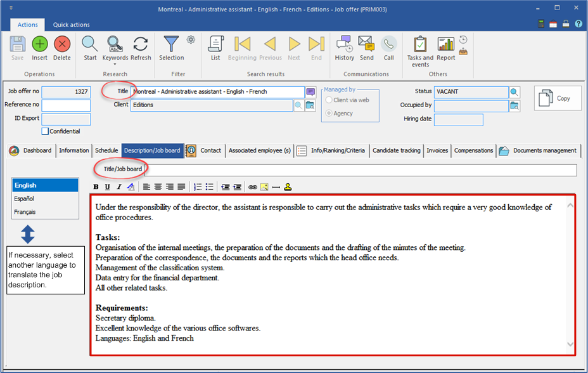Insert a hyperlink in description
This screenshot has height=373, width=588.
pyautogui.click(x=253, y=187)
